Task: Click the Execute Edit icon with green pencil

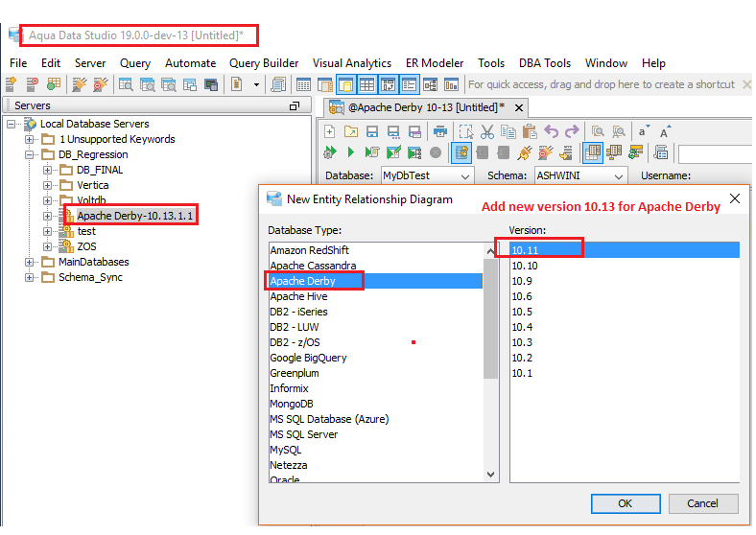Action: point(393,152)
